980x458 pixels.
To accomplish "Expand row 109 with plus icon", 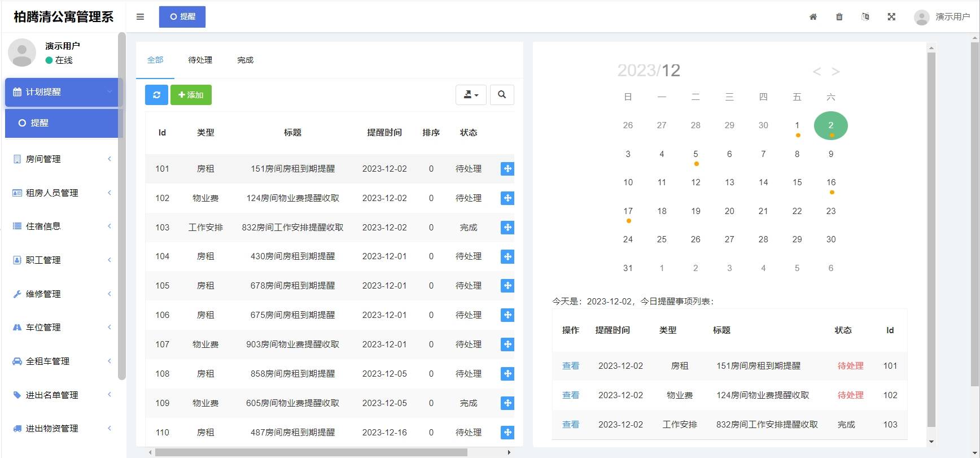I will click(x=508, y=403).
